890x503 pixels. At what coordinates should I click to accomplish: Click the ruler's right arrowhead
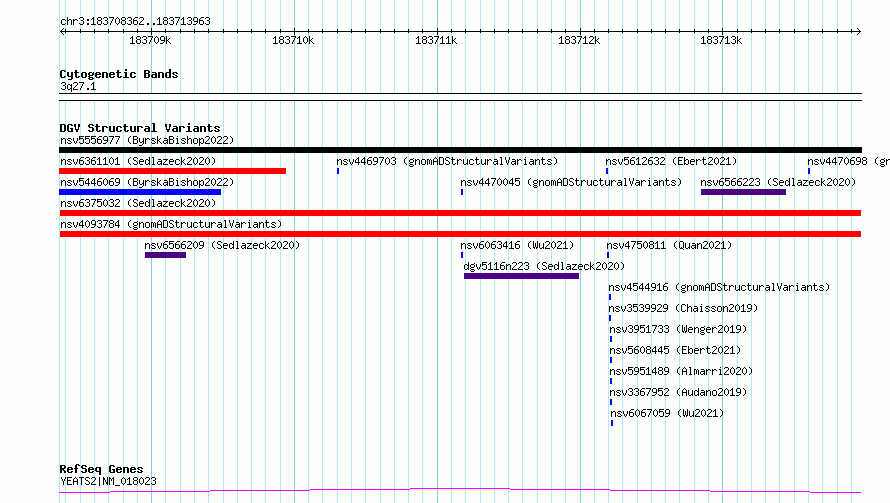[x=859, y=31]
